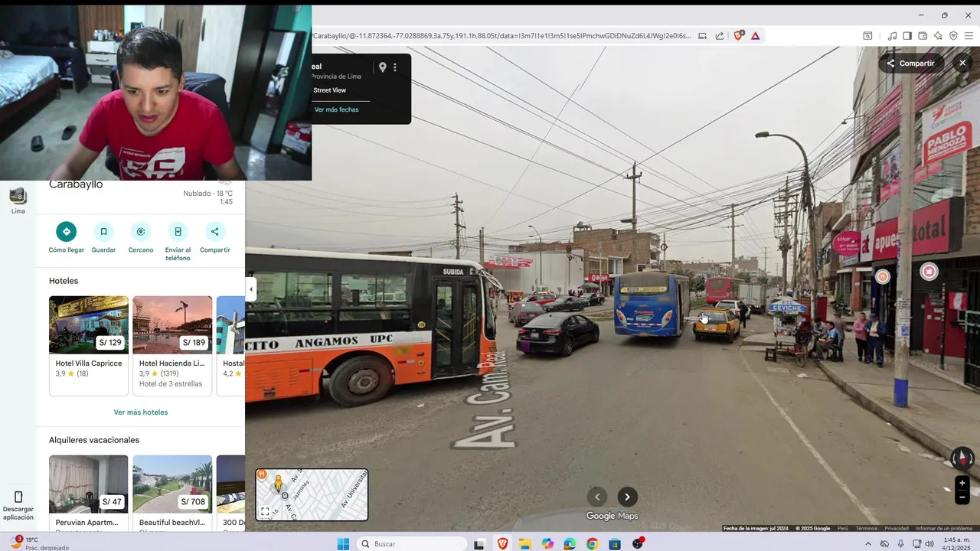The image size is (980, 551).
Task: Toggle the browser sidebar panel icon
Action: (907, 35)
